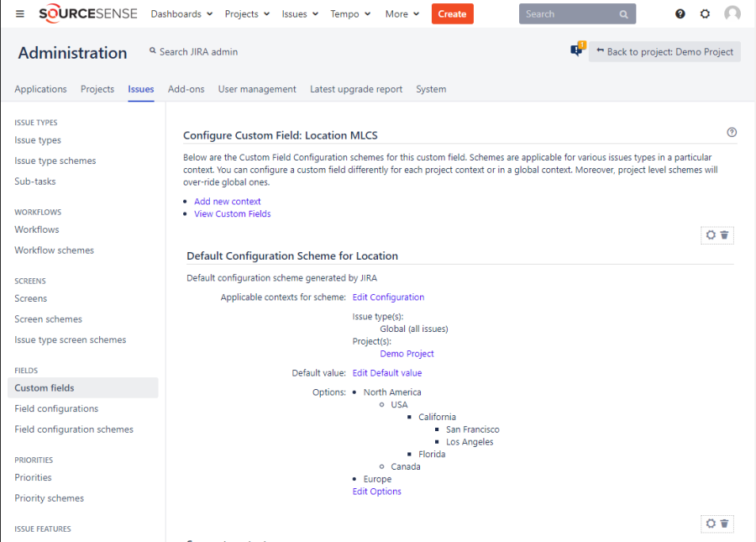This screenshot has width=756, height=542.
Task: Open Screens in sidebar
Action: click(x=30, y=299)
